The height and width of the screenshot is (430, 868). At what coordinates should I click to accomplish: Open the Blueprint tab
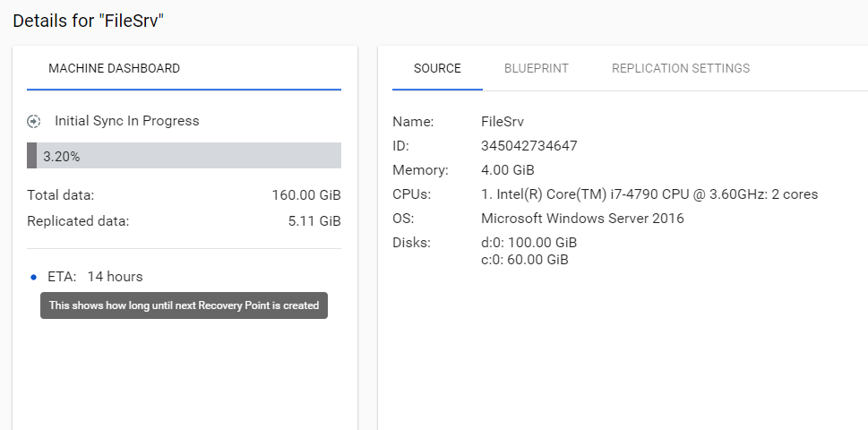[536, 68]
